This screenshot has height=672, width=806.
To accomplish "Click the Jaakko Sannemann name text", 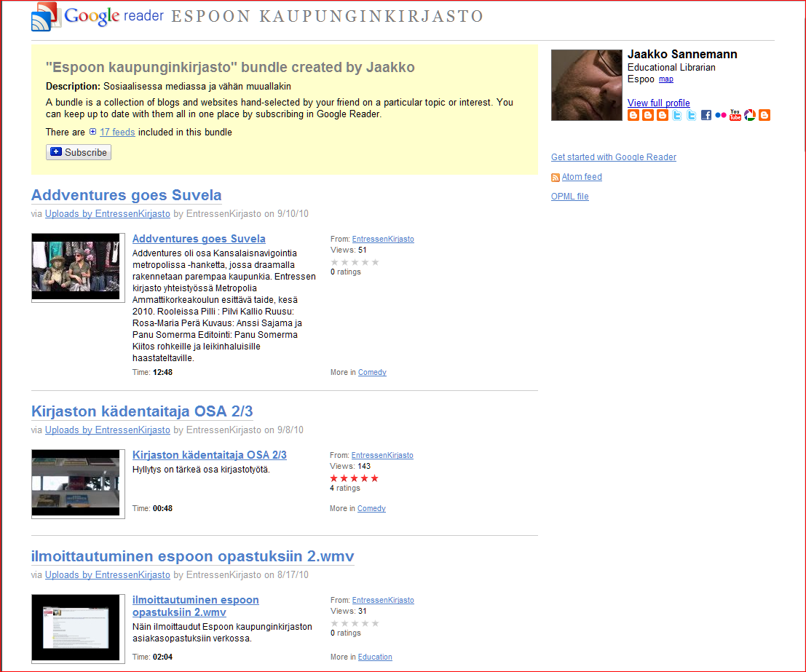I will pyautogui.click(x=682, y=54).
